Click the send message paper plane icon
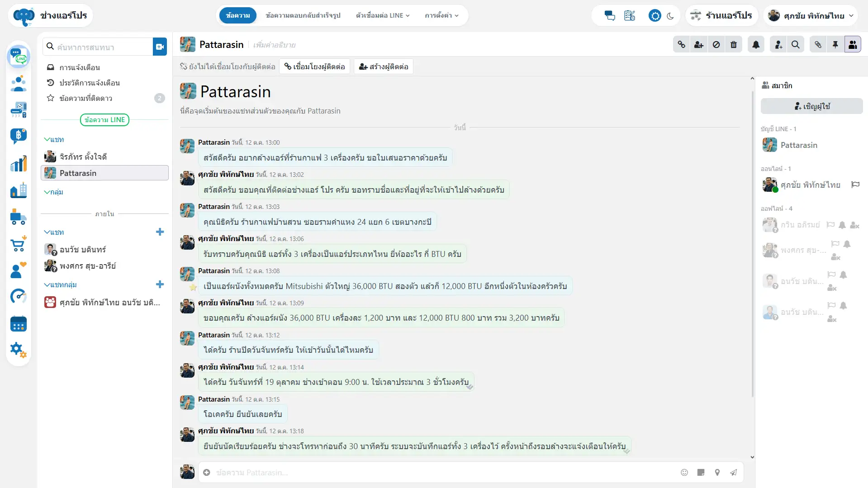Screen dimensions: 868x488 pos(733,472)
